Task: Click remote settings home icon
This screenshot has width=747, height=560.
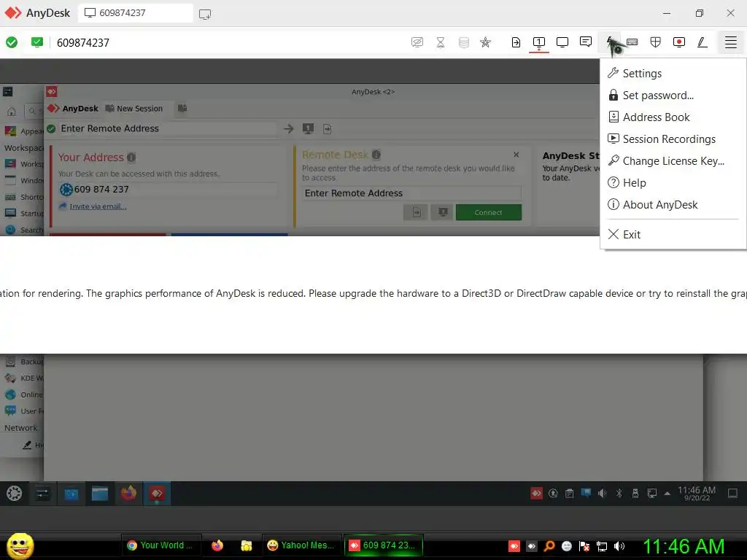Action: click(12, 112)
